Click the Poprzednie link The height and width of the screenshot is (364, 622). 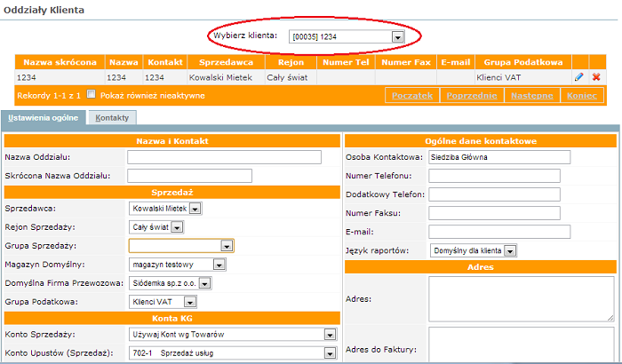472,96
